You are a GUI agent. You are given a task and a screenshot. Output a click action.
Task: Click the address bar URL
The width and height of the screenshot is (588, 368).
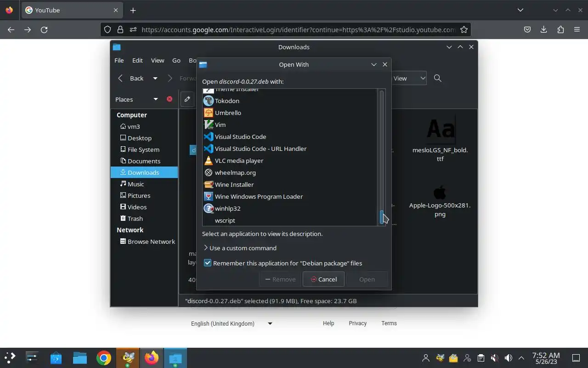pyautogui.click(x=299, y=29)
